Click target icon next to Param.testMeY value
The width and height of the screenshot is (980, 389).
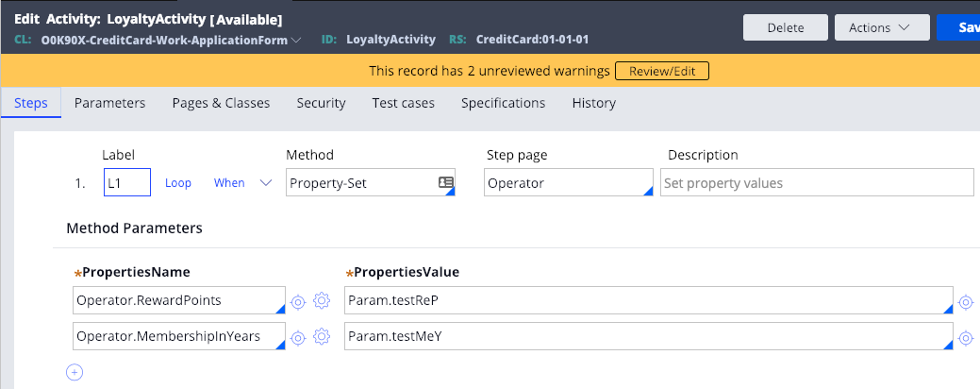(x=966, y=338)
